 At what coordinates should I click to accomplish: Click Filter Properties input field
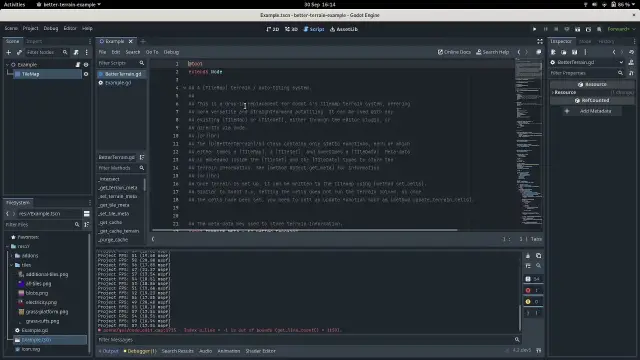(587, 73)
